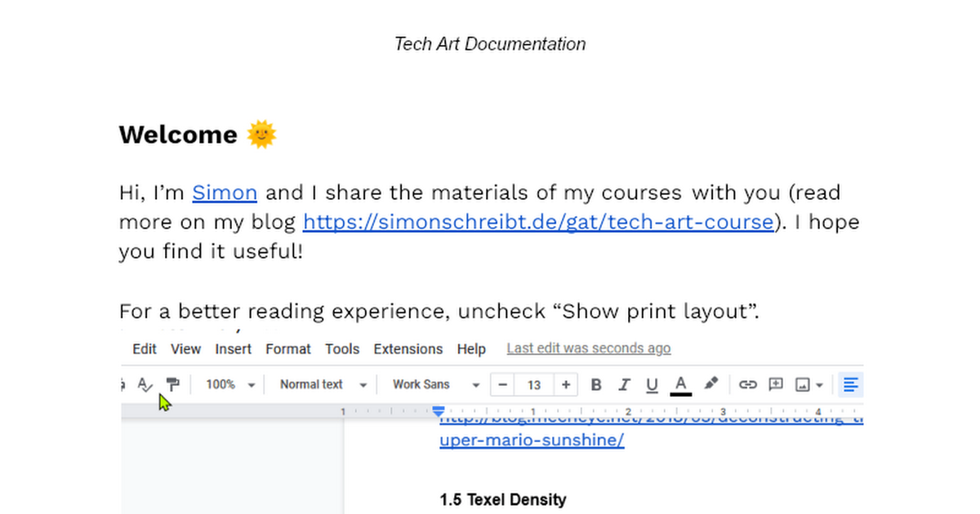Click the '1.5 Texel Density' heading
This screenshot has width=980, height=514.
pos(502,499)
